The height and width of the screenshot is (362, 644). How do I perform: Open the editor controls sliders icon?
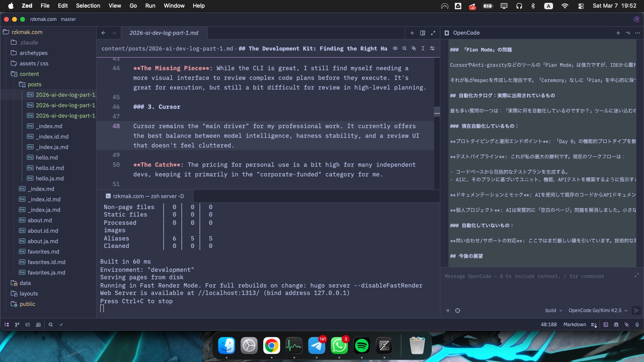(432, 48)
